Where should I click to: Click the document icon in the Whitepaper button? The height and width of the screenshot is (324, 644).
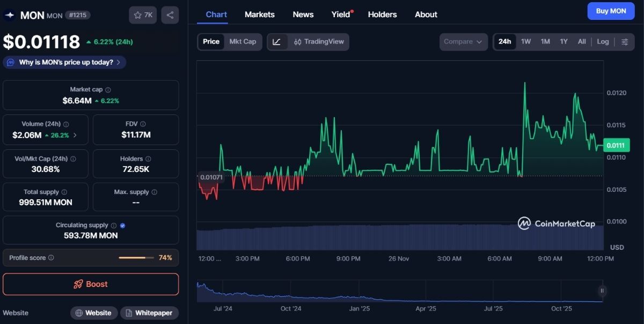tap(129, 313)
